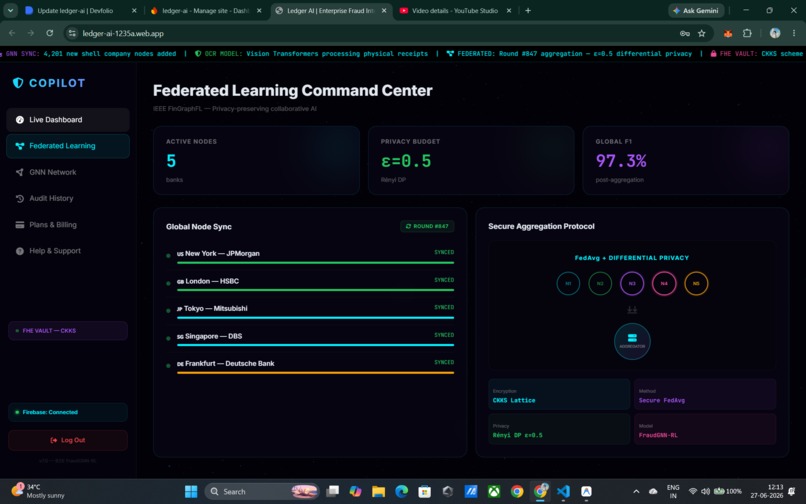Click the ROUND #847 sync badge

point(427,226)
